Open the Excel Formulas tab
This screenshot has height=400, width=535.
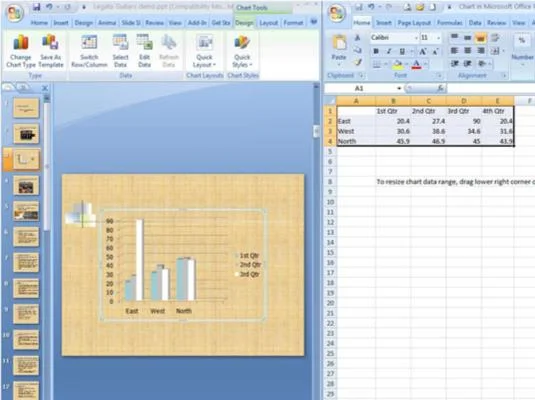tap(449, 23)
